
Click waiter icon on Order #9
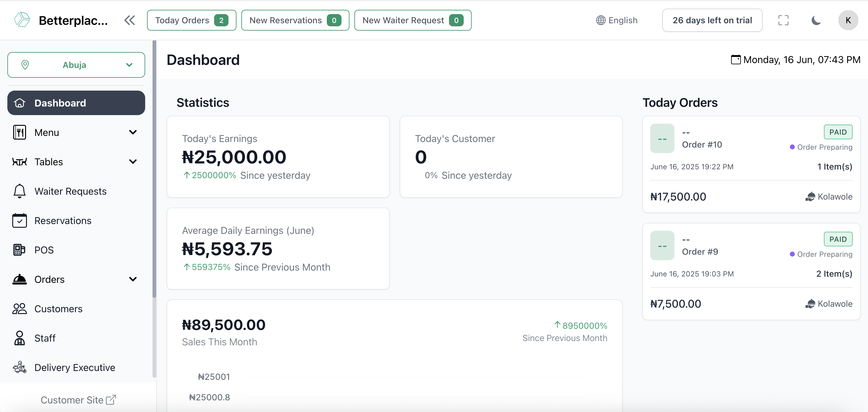pos(810,304)
